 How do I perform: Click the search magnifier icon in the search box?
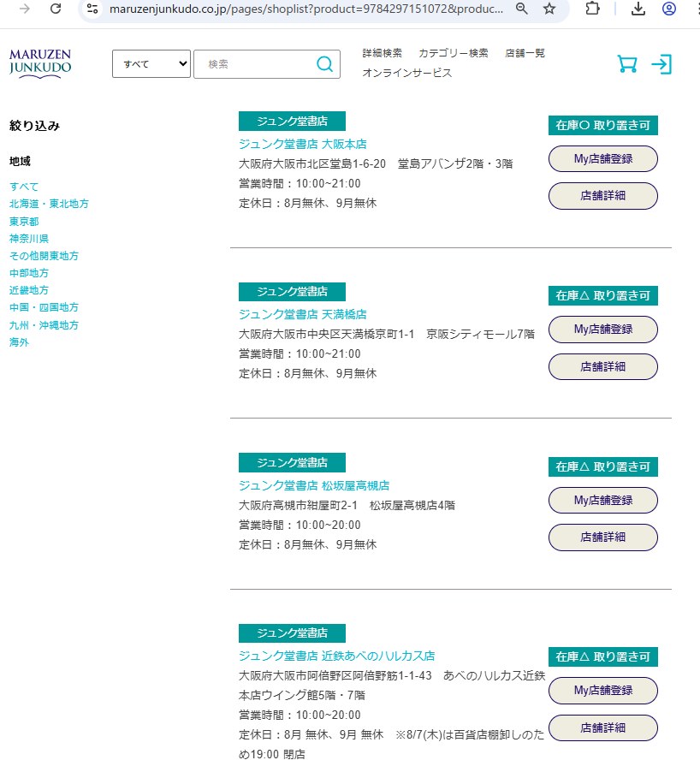pos(324,64)
